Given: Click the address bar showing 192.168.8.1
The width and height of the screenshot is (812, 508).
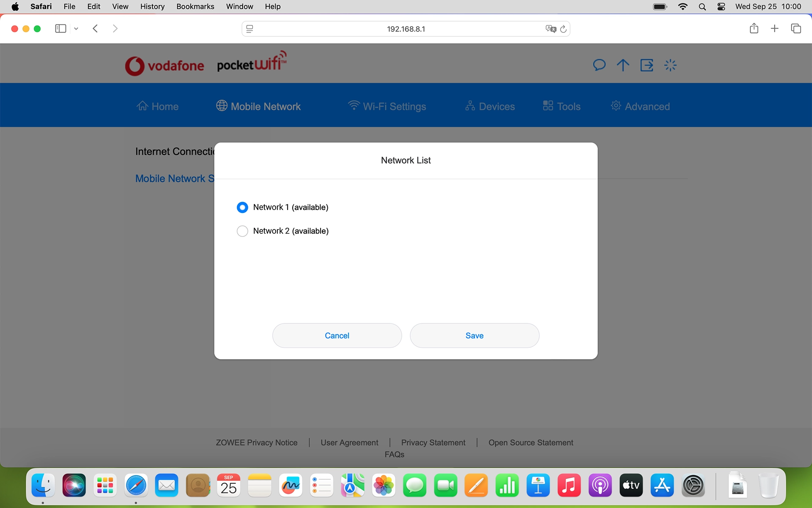Looking at the screenshot, I should point(406,29).
